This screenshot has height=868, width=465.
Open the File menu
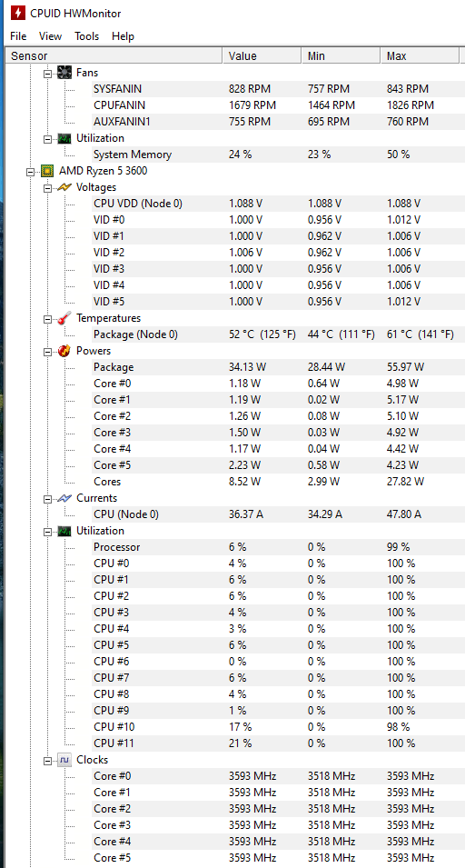coord(18,36)
